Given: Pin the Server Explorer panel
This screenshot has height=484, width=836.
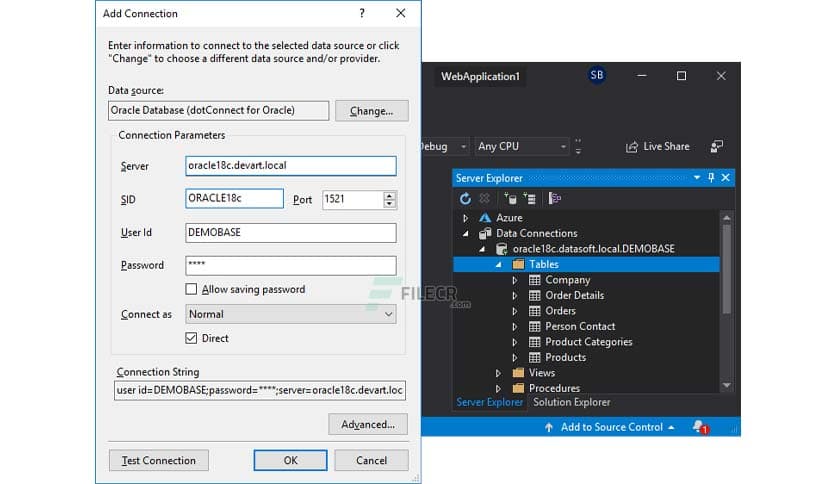Looking at the screenshot, I should (x=711, y=178).
